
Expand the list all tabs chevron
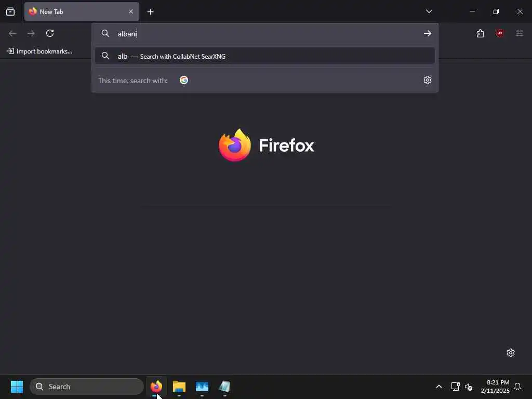[x=429, y=11]
